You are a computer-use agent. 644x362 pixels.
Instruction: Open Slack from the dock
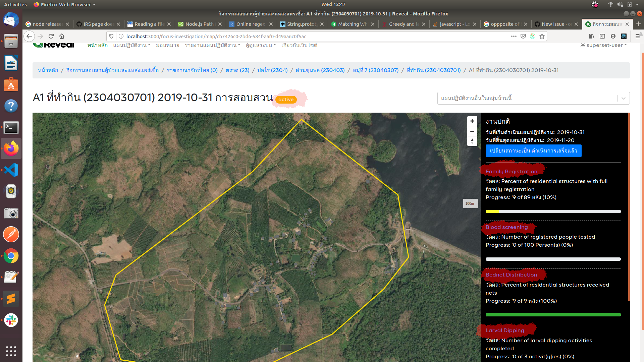11,320
